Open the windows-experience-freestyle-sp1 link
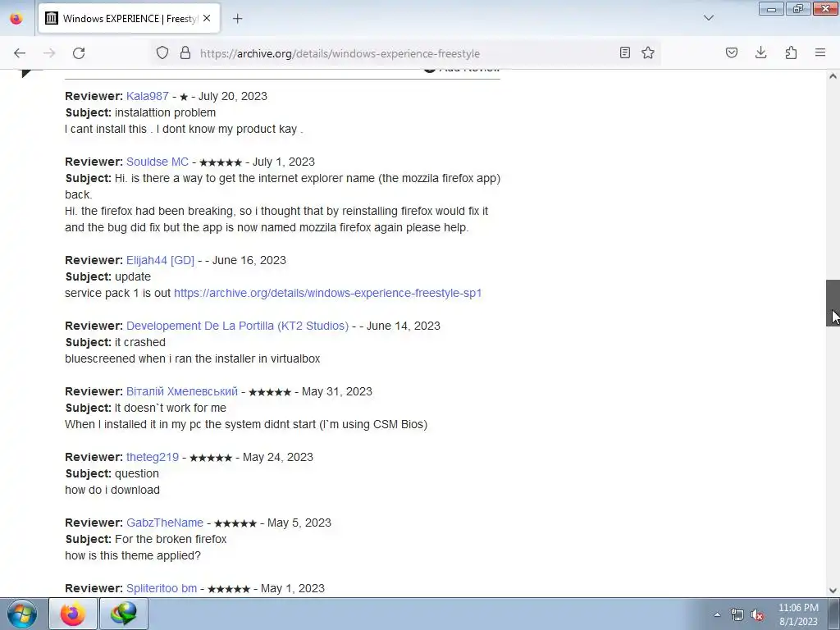This screenshot has width=840, height=630. [x=328, y=293]
